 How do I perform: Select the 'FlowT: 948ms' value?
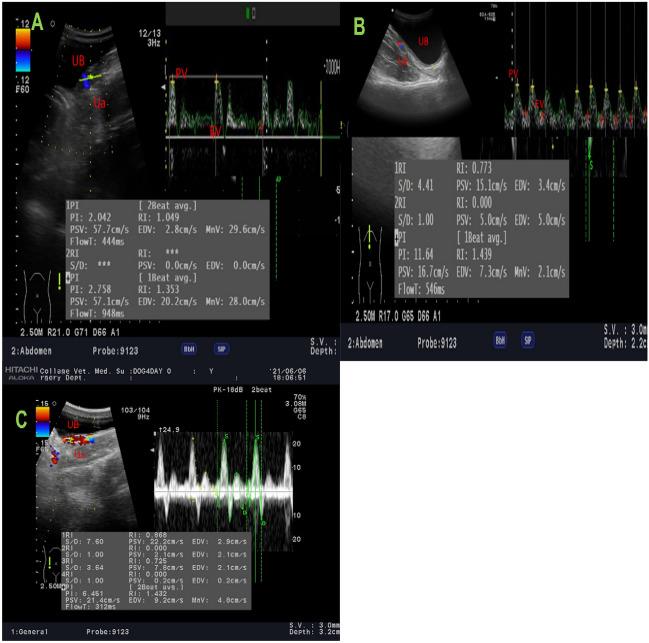tap(97, 313)
